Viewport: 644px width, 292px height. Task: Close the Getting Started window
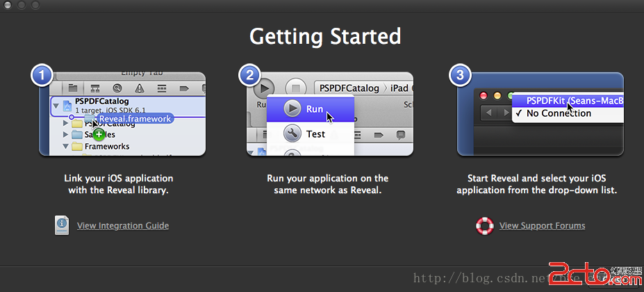pyautogui.click(x=8, y=5)
